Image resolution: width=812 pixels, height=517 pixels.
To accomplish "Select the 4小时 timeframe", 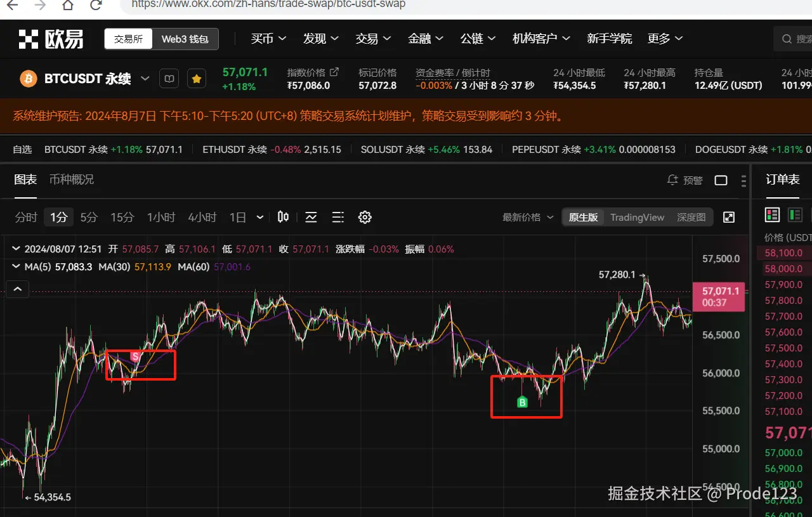I will coord(202,217).
